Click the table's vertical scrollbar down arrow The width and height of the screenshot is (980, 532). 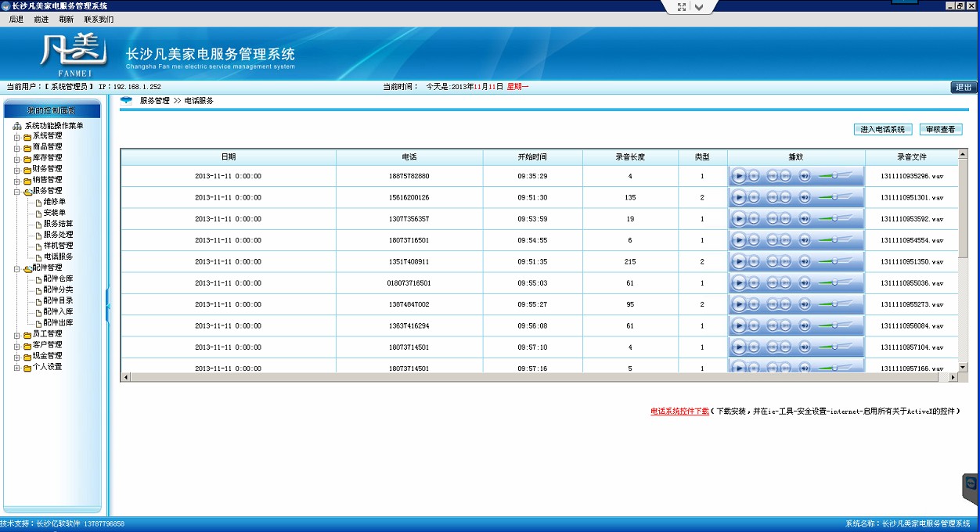964,367
